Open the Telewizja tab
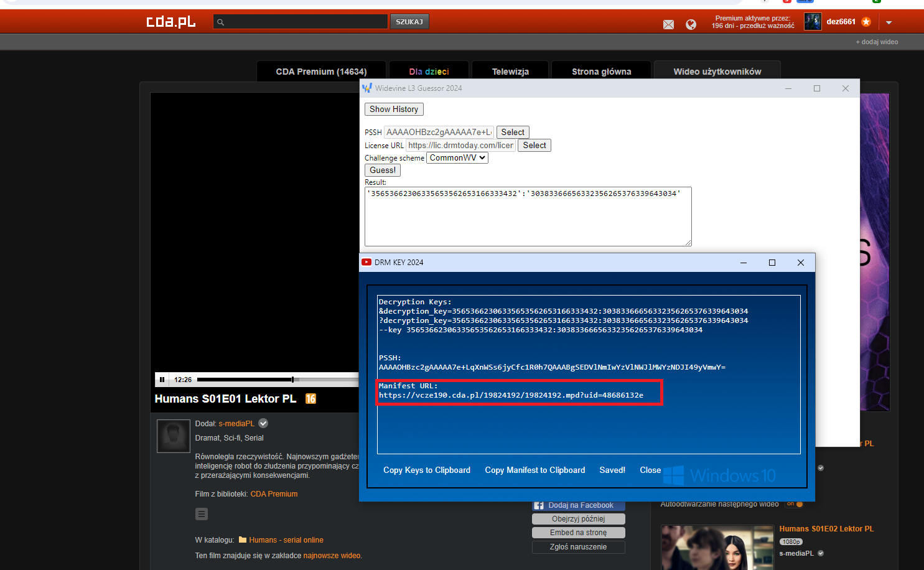The image size is (924, 570). pyautogui.click(x=511, y=72)
